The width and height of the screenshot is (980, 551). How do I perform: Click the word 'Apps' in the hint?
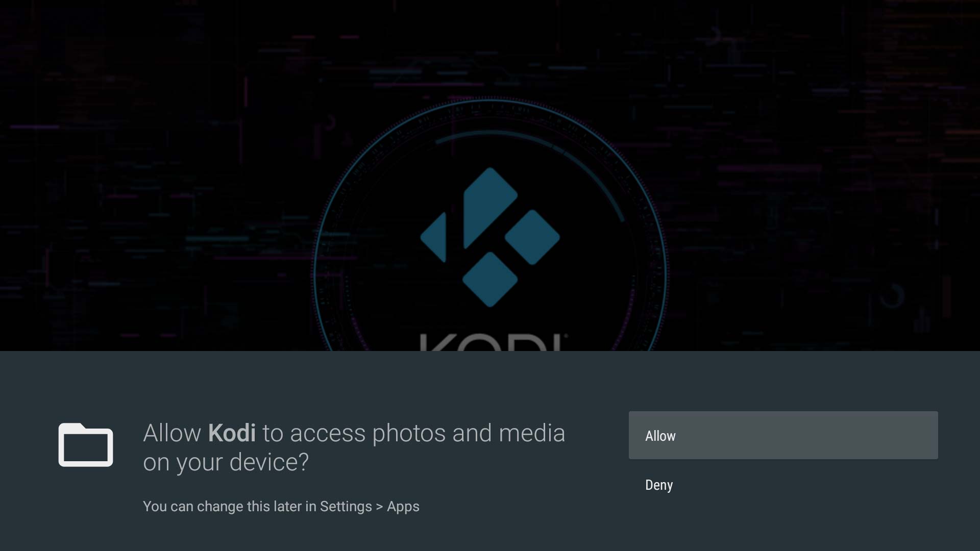click(x=403, y=507)
